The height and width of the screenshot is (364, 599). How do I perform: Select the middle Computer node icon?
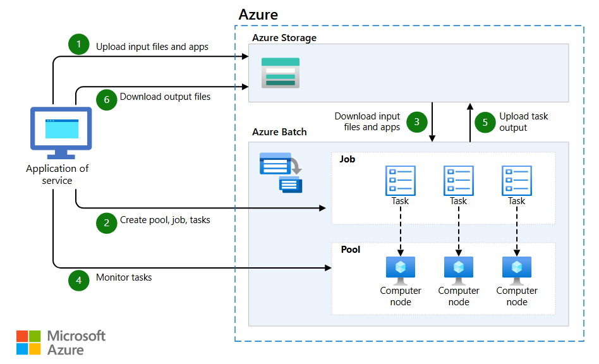459,271
